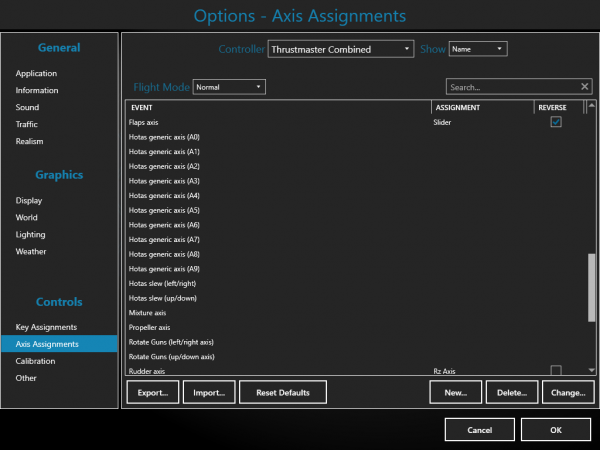Open Weather graphics settings
Image resolution: width=600 pixels, height=450 pixels.
[31, 252]
